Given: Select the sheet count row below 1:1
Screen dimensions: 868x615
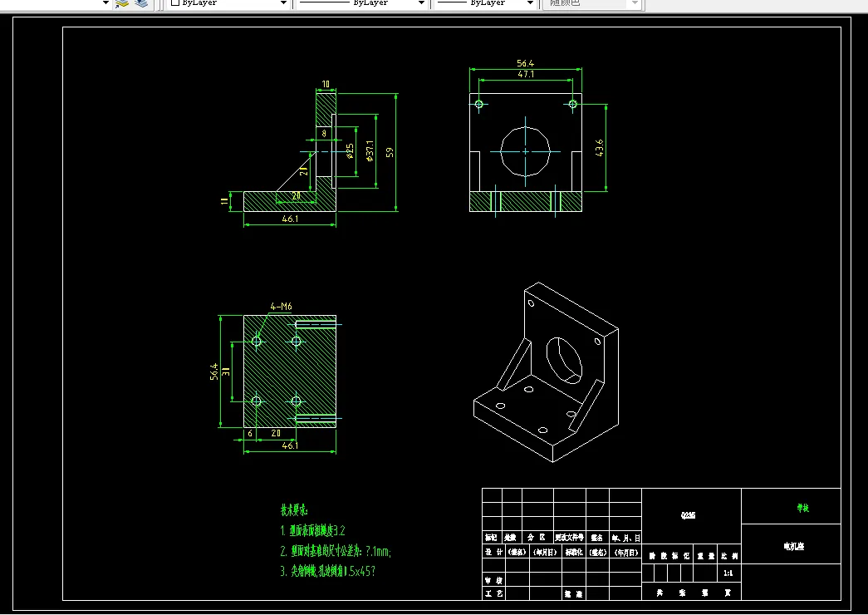Looking at the screenshot, I should [691, 593].
